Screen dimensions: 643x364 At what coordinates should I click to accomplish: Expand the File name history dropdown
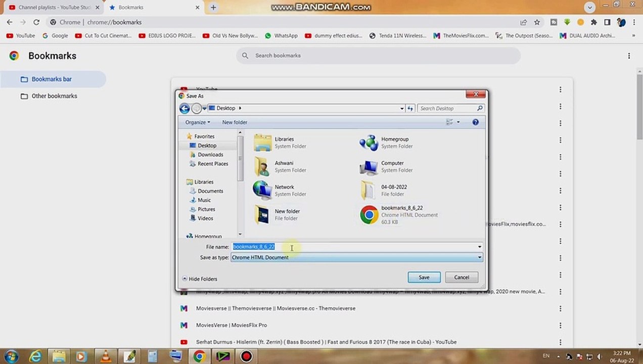point(479,247)
